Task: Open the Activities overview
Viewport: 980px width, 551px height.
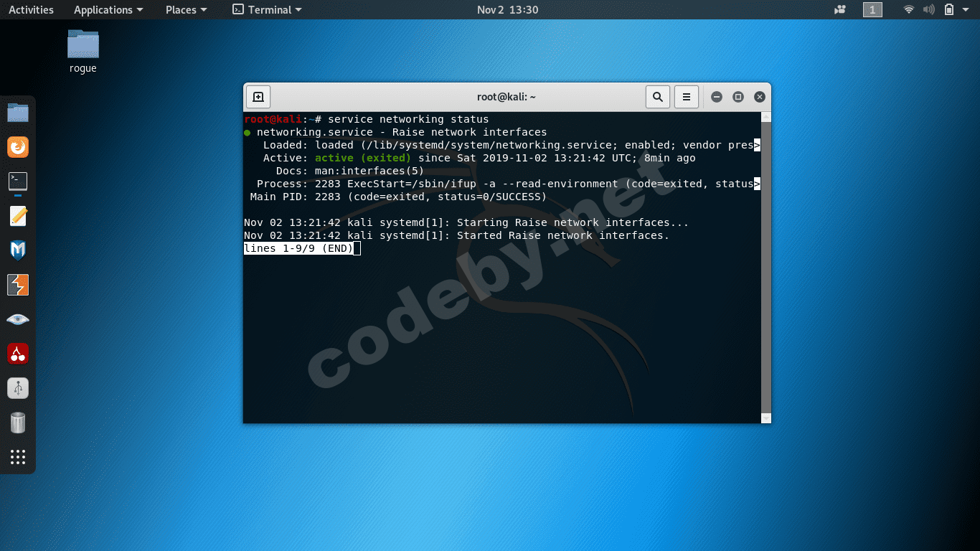Action: click(x=31, y=9)
